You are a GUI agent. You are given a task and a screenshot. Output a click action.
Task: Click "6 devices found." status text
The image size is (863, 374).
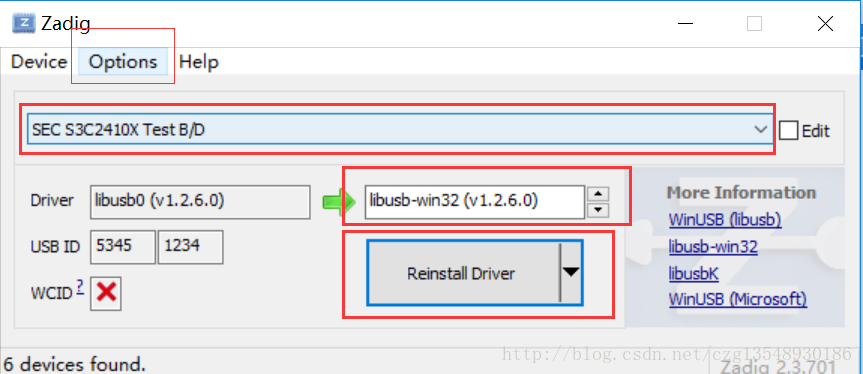pyautogui.click(x=75, y=364)
